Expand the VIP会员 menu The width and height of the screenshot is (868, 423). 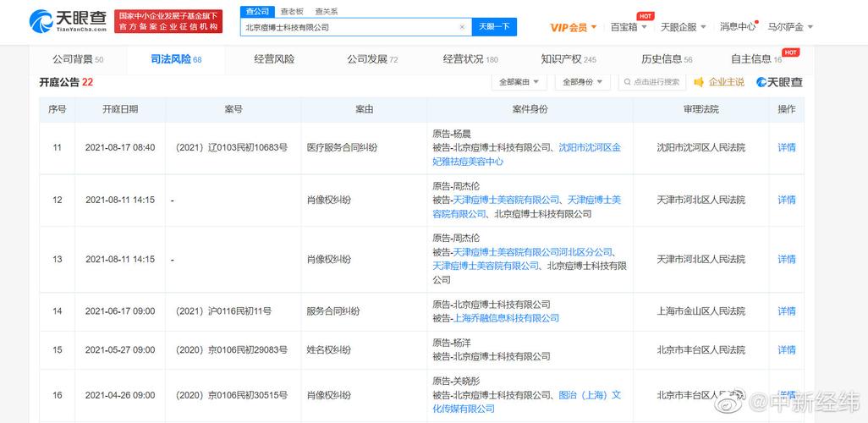click(x=574, y=27)
